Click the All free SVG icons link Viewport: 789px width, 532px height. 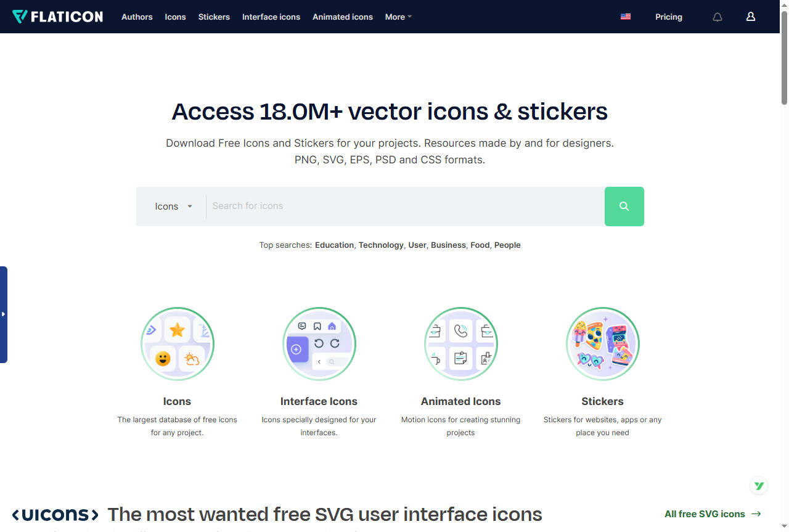tap(705, 514)
